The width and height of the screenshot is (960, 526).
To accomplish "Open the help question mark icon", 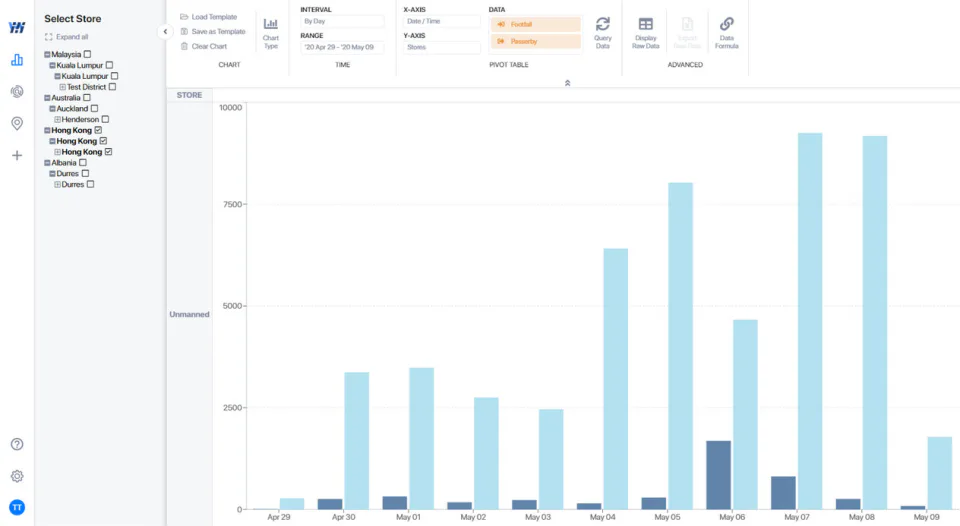I will pos(17,444).
